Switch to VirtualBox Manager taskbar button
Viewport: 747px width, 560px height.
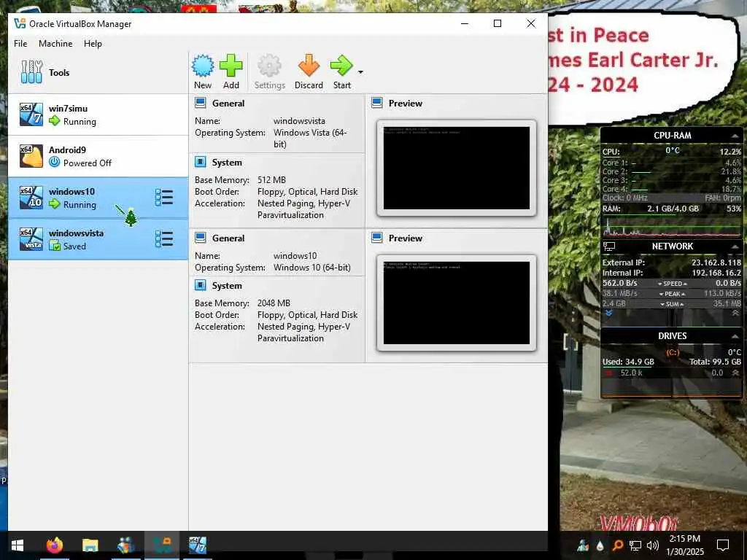pyautogui.click(x=162, y=545)
